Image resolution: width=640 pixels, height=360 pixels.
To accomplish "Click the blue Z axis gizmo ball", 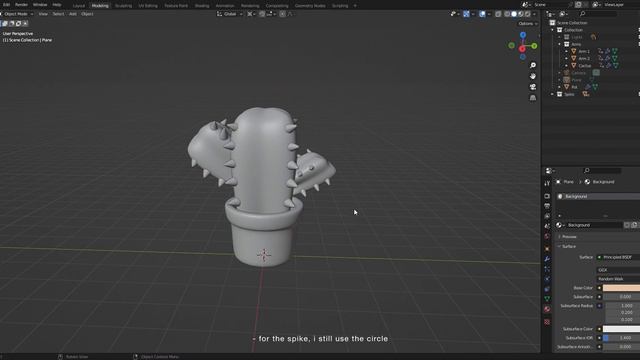I will tap(523, 36).
